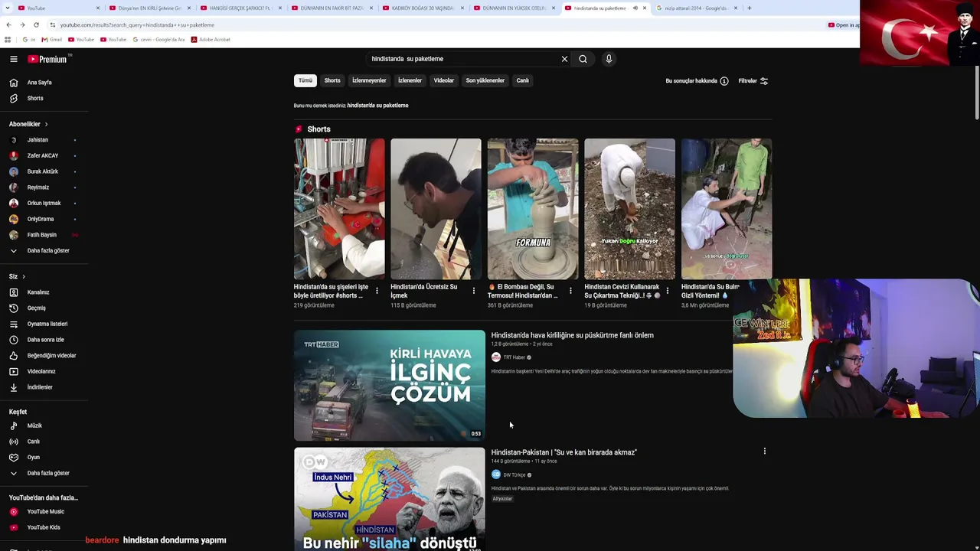Open the Oyun gaming icon
Image resolution: width=980 pixels, height=551 pixels.
[14, 458]
